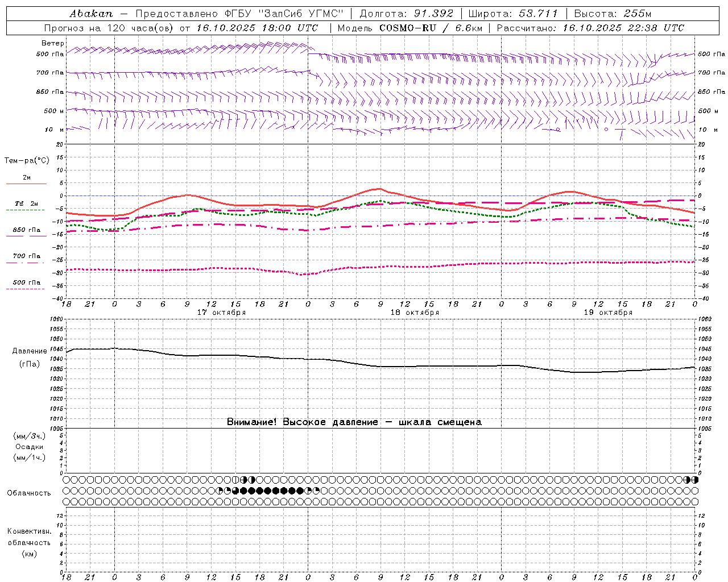Click the forecast start time "16.10.2025 18:00 UTC"

click(257, 28)
